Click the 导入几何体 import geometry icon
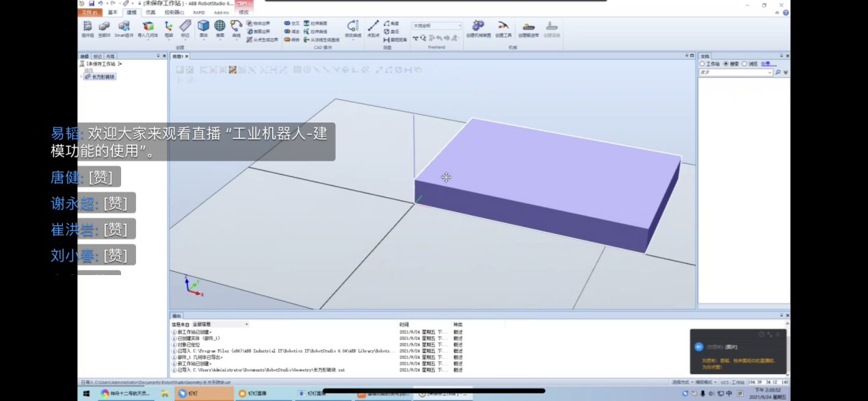 (x=147, y=28)
